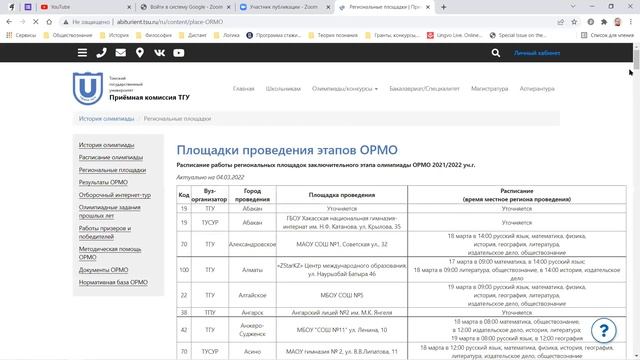640x360 pixels.
Task: Click the Приёмная комиссия ТГУ title
Action: tap(149, 98)
